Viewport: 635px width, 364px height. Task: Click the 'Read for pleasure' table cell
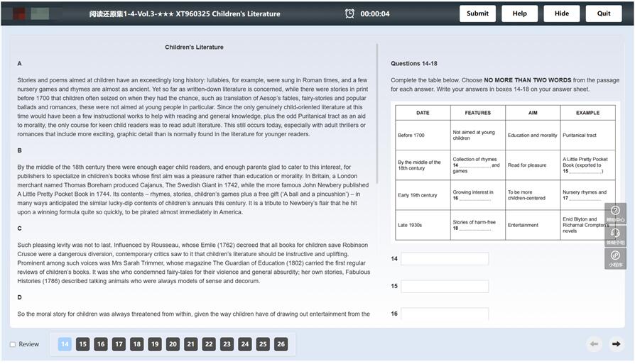coord(533,165)
